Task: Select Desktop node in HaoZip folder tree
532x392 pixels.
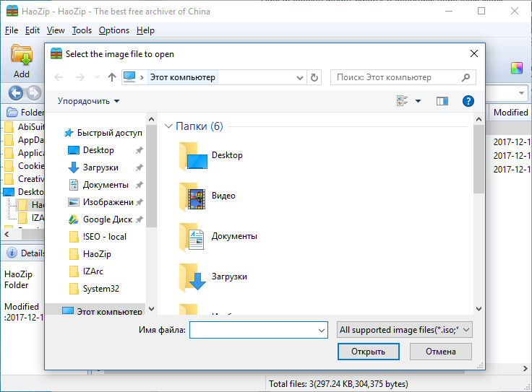Action: [23, 192]
